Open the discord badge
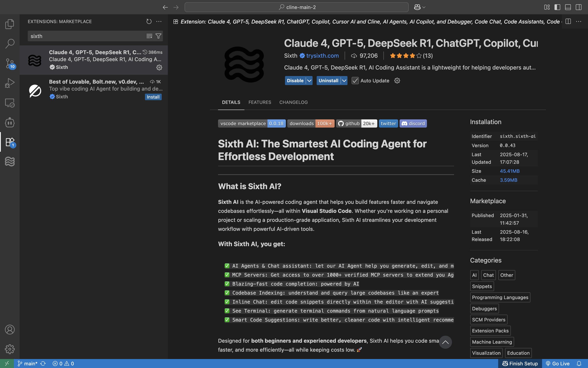The image size is (588, 368). click(x=413, y=123)
